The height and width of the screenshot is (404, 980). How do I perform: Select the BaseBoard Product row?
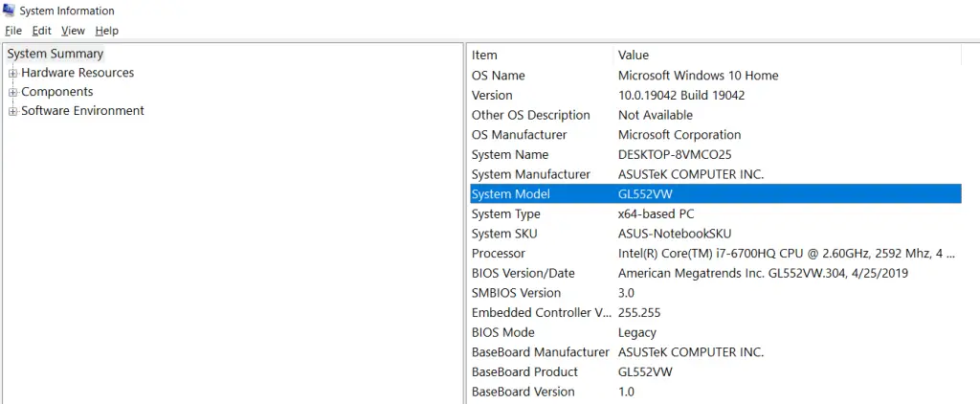click(716, 371)
